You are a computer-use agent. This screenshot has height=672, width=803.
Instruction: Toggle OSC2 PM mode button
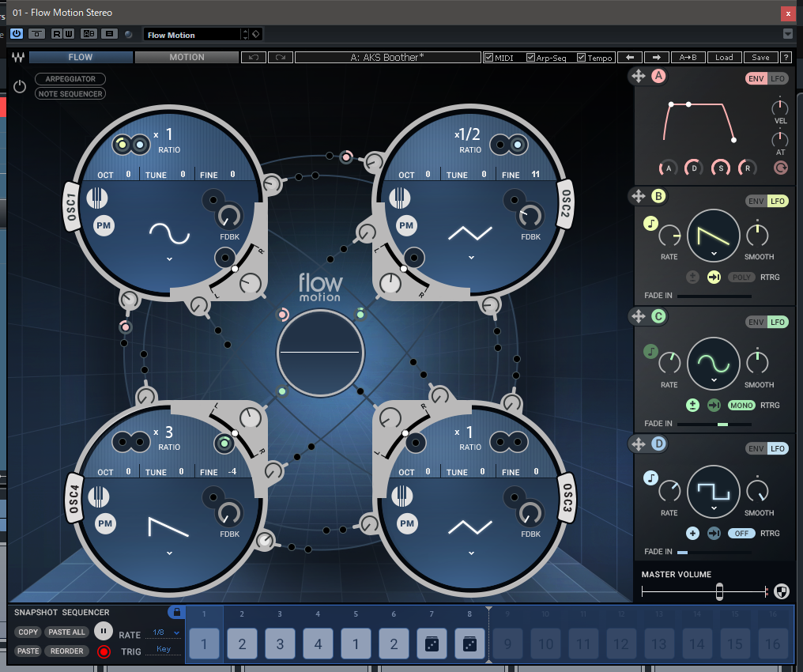tap(406, 226)
